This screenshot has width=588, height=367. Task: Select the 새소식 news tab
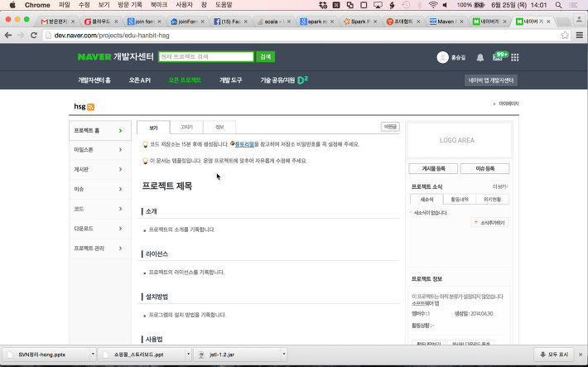tap(427, 200)
